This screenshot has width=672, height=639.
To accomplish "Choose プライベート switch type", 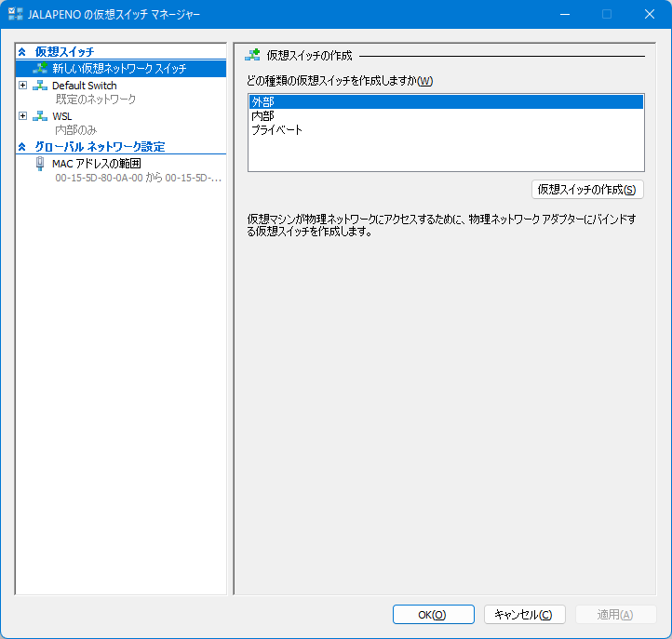I will pos(446,130).
